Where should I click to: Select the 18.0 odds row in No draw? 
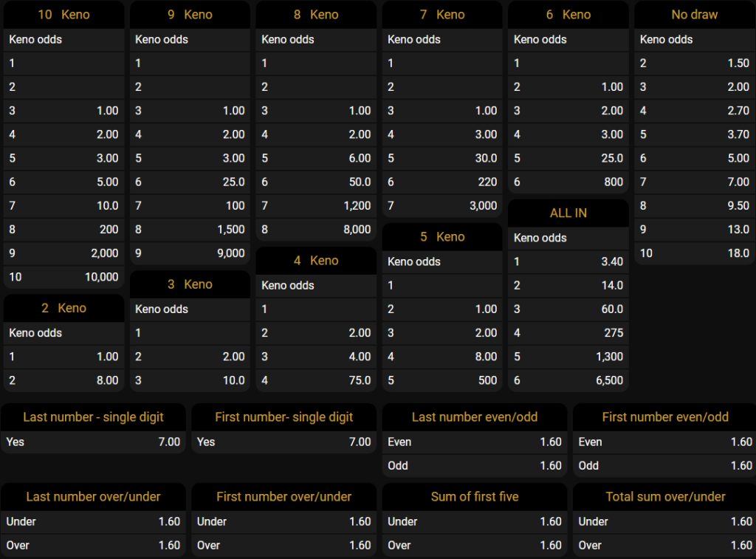[694, 253]
